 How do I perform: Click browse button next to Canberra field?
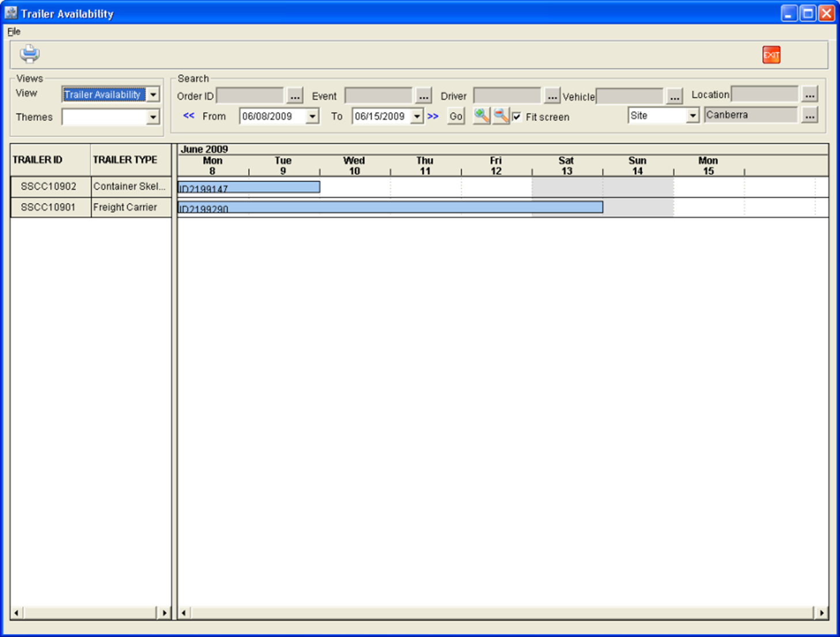pos(809,115)
